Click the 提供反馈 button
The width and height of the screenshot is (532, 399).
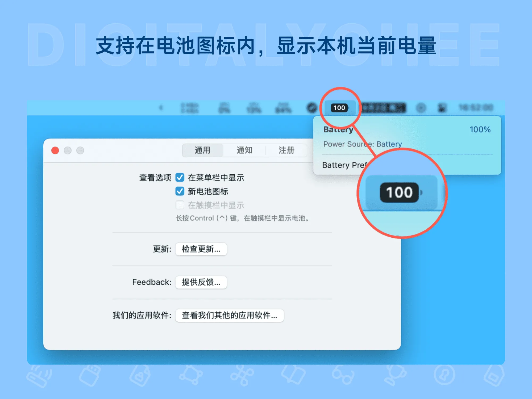click(x=201, y=282)
